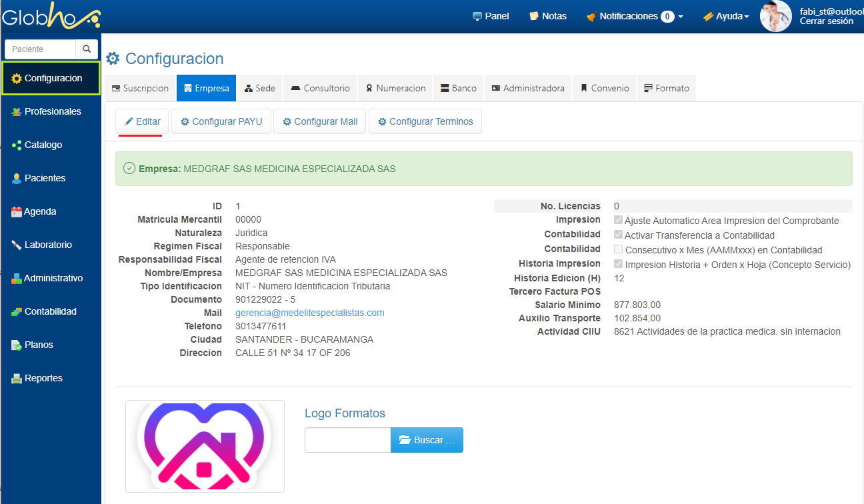The image size is (864, 504).
Task: Go to the Agenda calendar section
Action: [x=39, y=211]
